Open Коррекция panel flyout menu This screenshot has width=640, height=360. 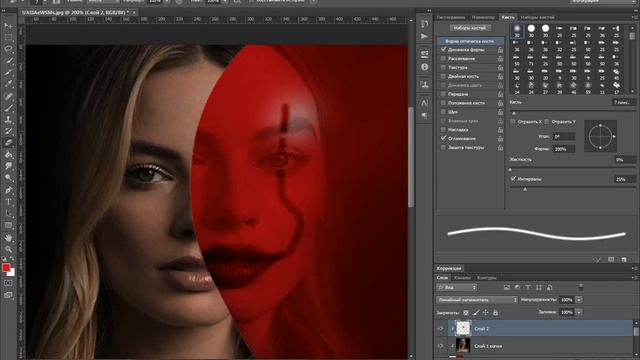tap(635, 268)
